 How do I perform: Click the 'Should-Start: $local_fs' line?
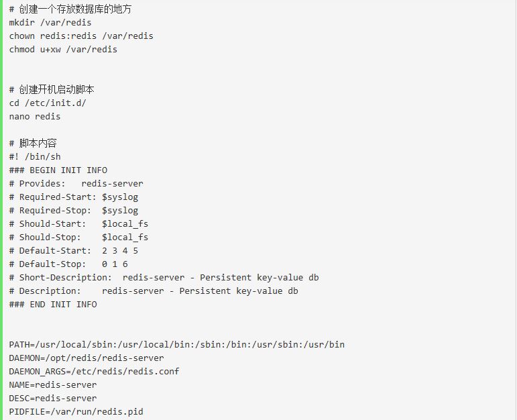(78, 223)
